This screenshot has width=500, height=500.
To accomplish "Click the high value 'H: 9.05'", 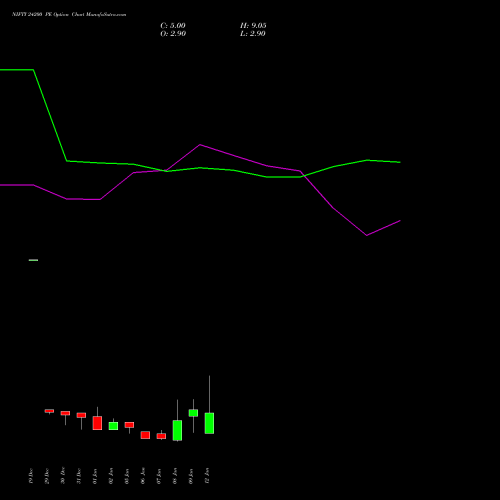I will (253, 26).
